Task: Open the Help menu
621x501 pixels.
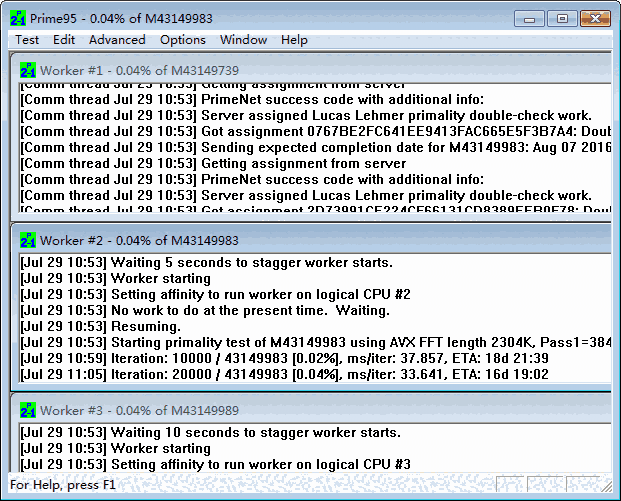Action: pyautogui.click(x=294, y=40)
